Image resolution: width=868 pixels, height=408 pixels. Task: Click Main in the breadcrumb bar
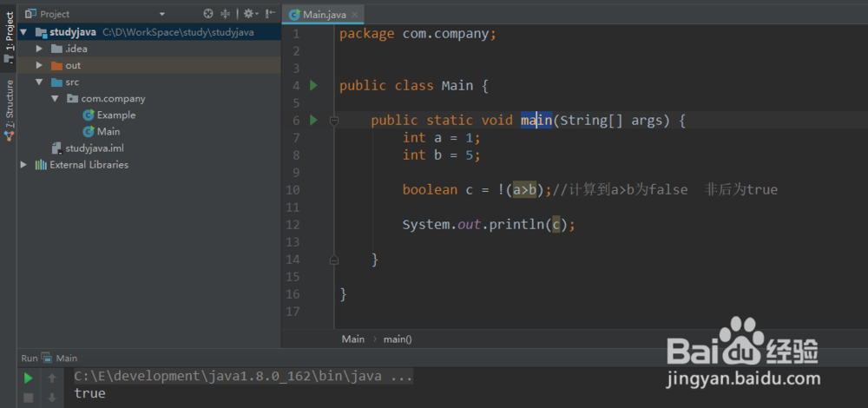[x=353, y=339]
